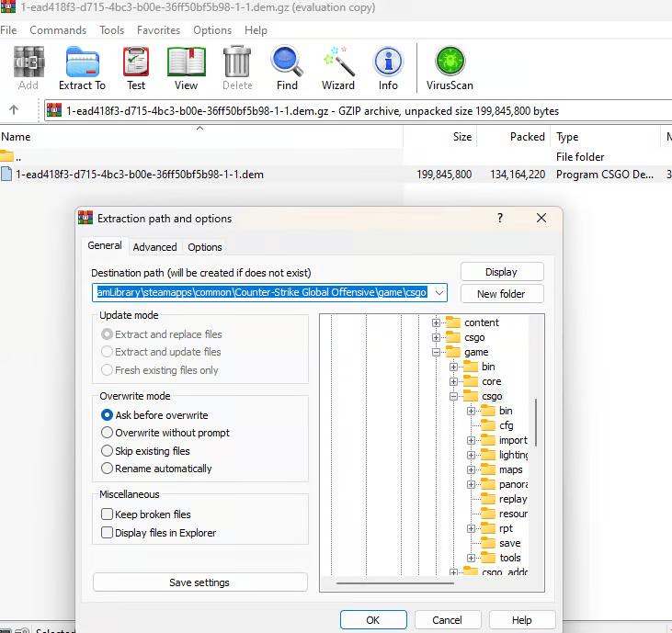Click the parent folder '..' icon
Screen dimensions: 672x633
tap(6, 156)
